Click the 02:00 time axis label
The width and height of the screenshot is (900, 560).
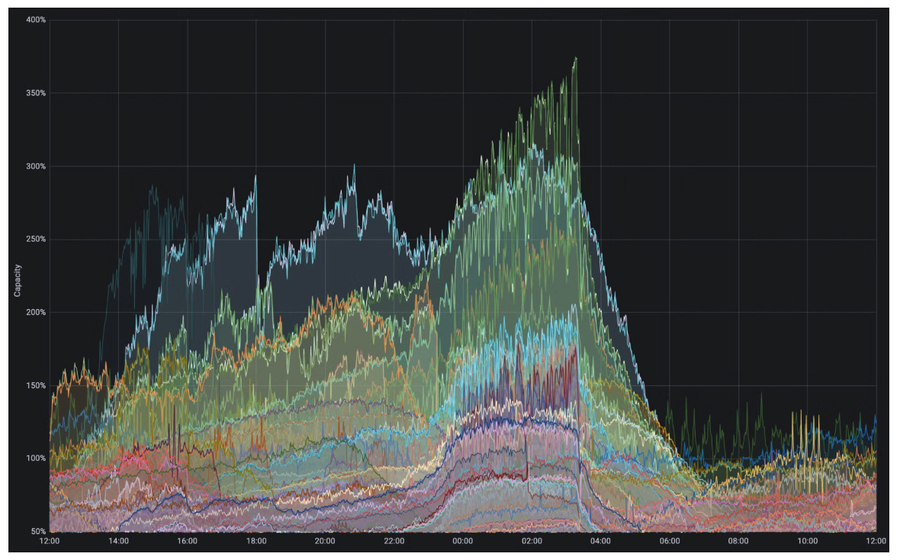(x=532, y=541)
